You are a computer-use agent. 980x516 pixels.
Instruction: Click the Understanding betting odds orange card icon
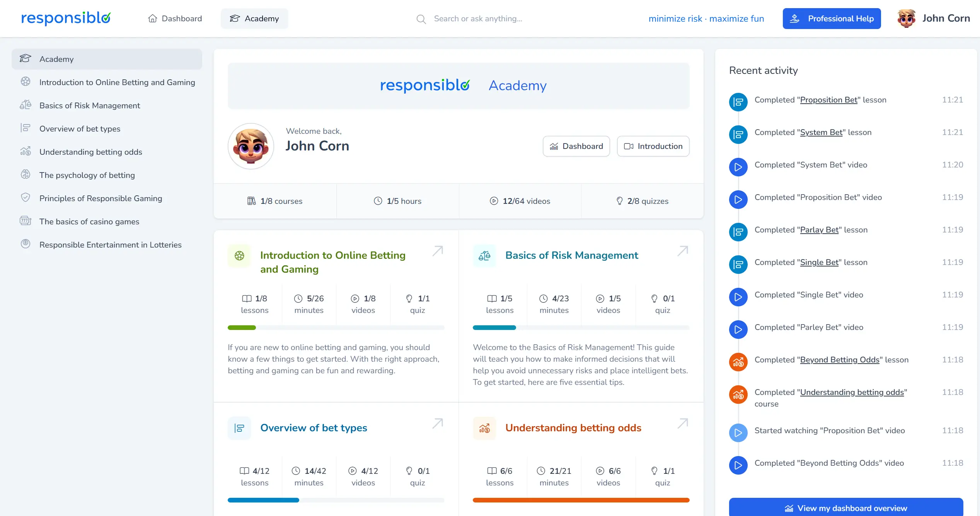(x=484, y=428)
